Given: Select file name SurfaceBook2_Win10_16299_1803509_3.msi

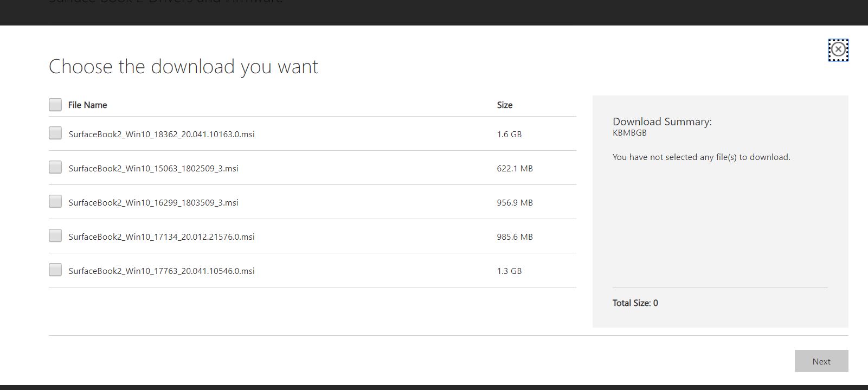Looking at the screenshot, I should tap(153, 203).
